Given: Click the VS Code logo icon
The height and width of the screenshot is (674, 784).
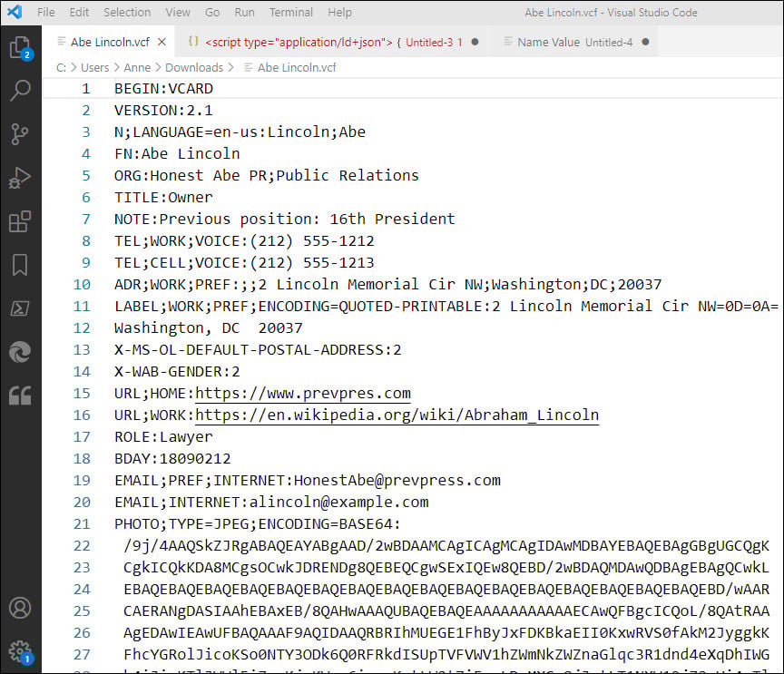Looking at the screenshot, I should [x=15, y=12].
